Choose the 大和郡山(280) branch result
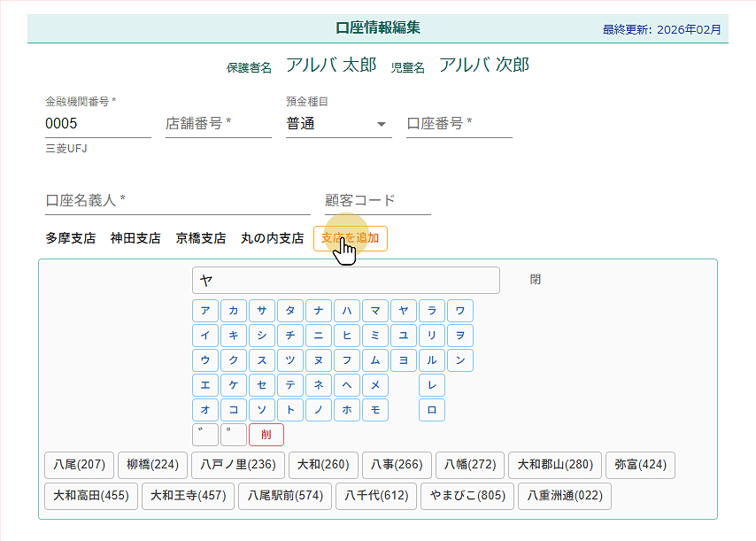This screenshot has height=541, width=756. pyautogui.click(x=554, y=465)
